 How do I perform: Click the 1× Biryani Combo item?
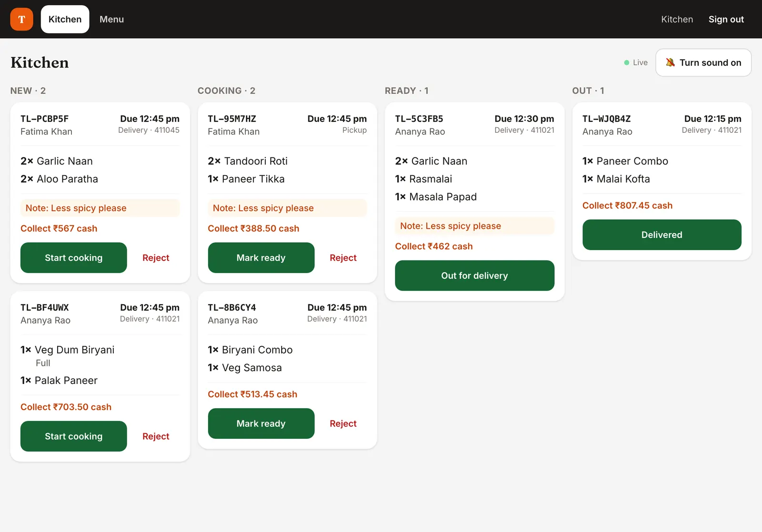pos(250,350)
